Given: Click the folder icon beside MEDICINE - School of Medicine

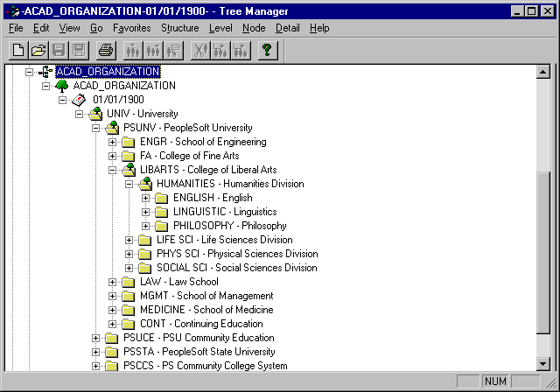Looking at the screenshot, I should [129, 311].
